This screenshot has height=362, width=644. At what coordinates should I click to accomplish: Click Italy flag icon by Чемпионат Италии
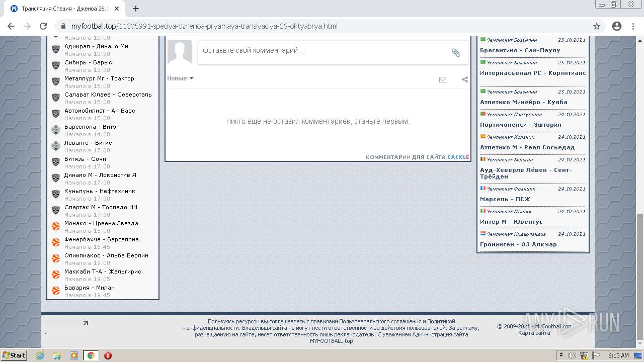483,211
